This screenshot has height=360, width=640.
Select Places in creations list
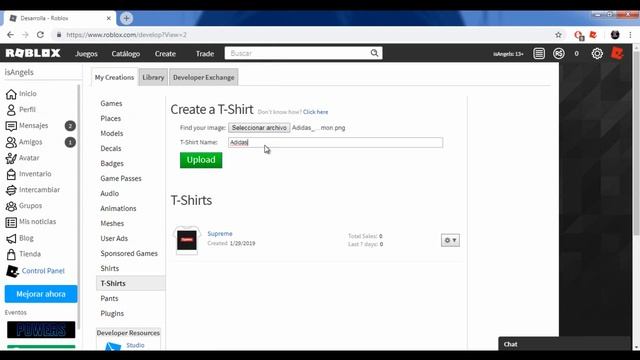pyautogui.click(x=111, y=118)
